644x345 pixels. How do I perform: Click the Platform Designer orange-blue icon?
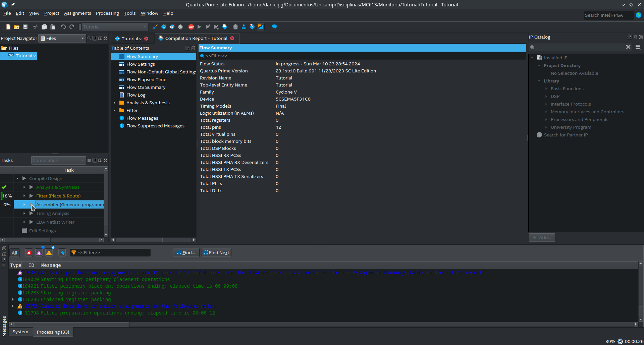261,27
